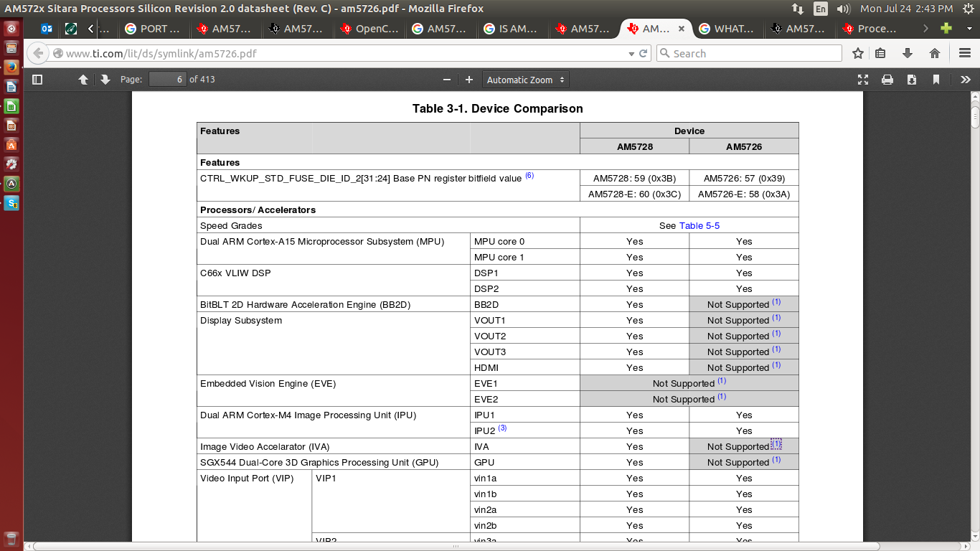Image resolution: width=980 pixels, height=551 pixels.
Task: Open a new tab with plus icon
Action: pyautogui.click(x=947, y=29)
